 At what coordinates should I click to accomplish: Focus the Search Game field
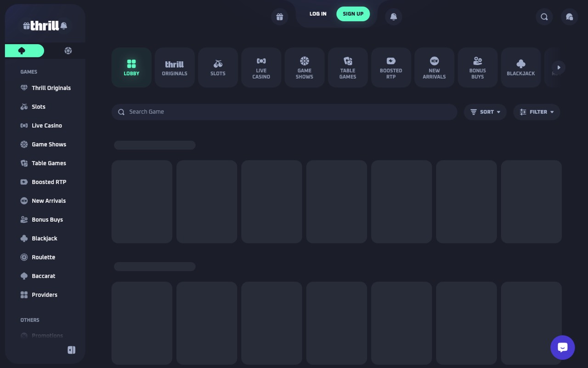(x=284, y=112)
